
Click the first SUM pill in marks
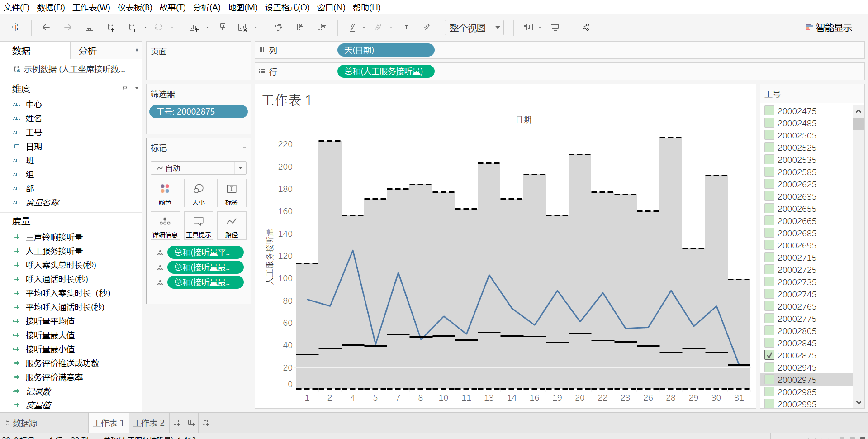coord(205,252)
